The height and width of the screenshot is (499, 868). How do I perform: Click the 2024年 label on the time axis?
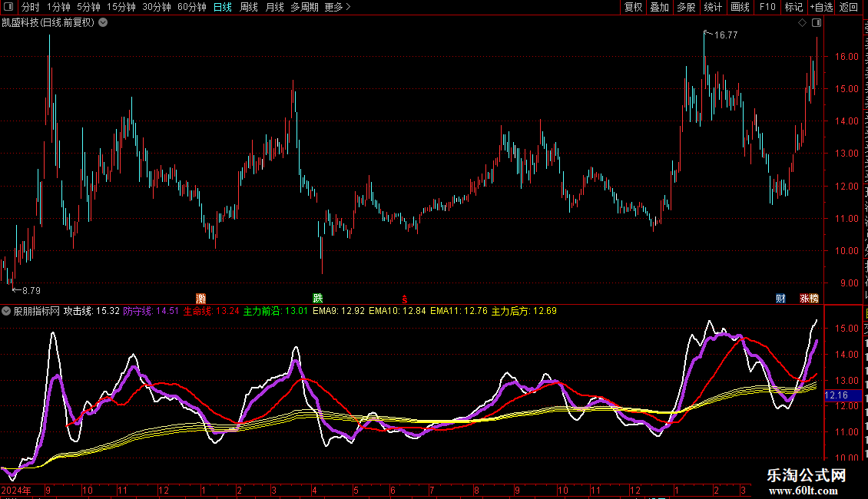16,490
